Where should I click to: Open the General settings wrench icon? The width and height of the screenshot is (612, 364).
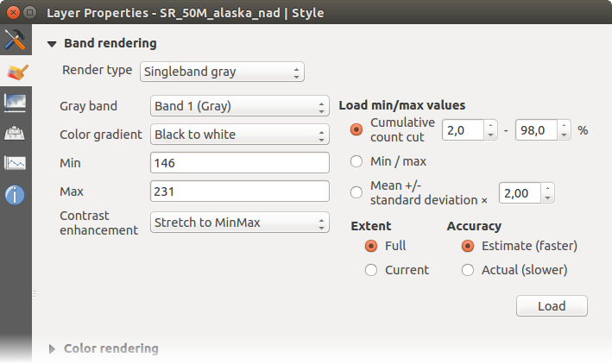[x=16, y=40]
